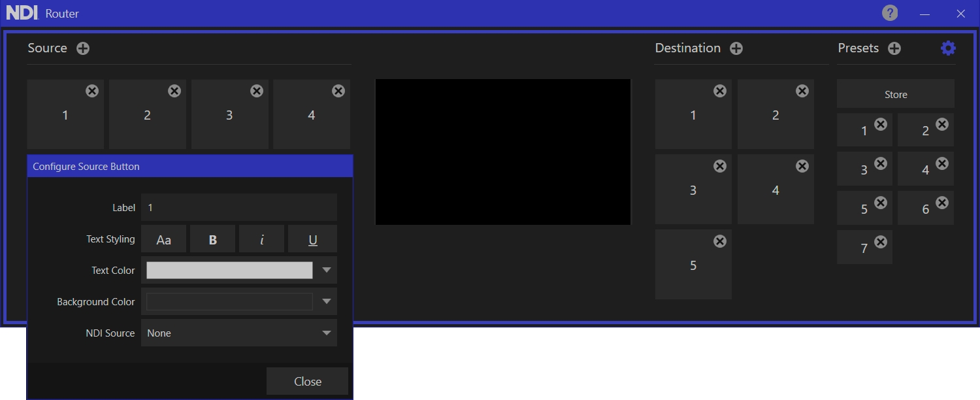Toggle underline text styling
This screenshot has height=400, width=980.
tap(312, 239)
